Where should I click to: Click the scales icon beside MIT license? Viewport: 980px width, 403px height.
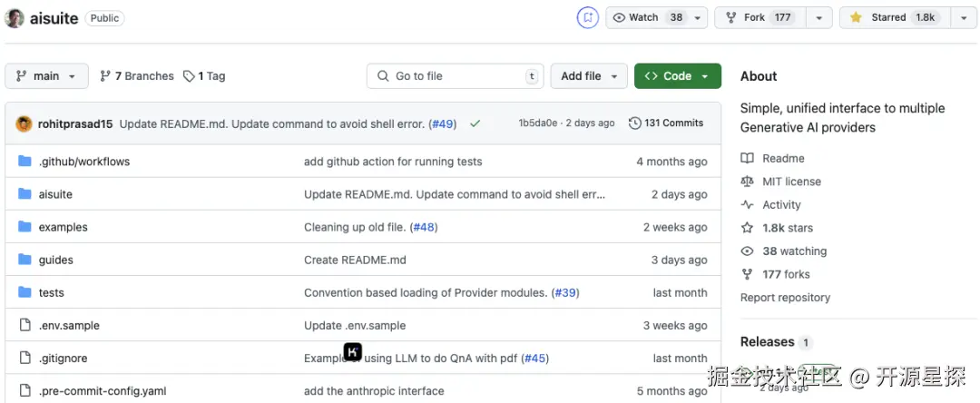(x=747, y=182)
